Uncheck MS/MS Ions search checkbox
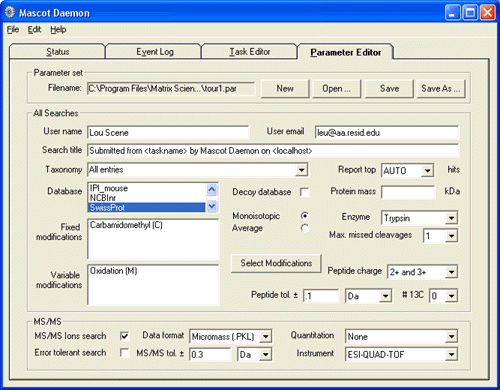The height and width of the screenshot is (390, 500). (x=124, y=336)
